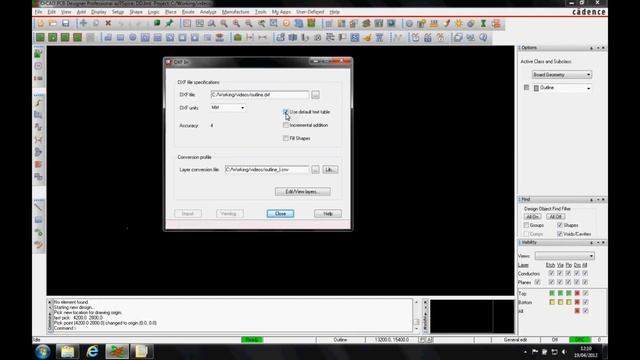Click the green hourglass-shaped toolbar icon

coord(483,24)
